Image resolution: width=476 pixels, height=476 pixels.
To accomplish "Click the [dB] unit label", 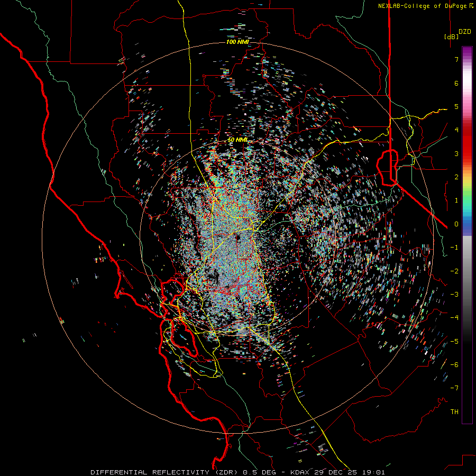I will click(451, 36).
